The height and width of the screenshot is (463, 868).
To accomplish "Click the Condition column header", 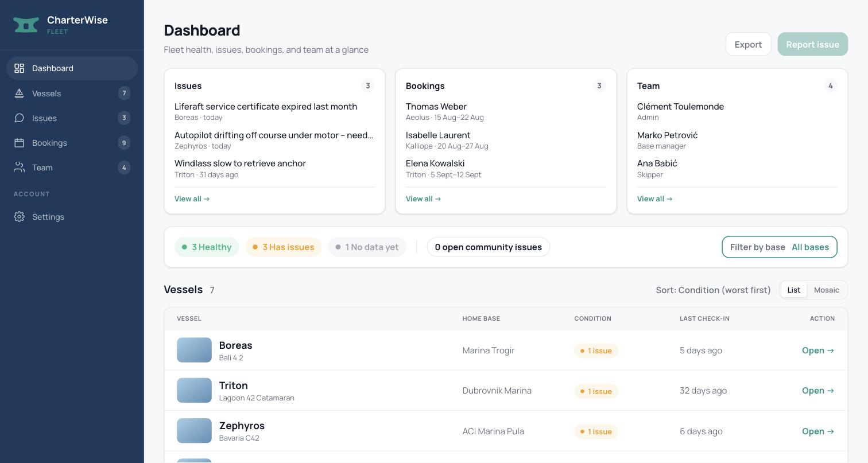I will pos(592,318).
